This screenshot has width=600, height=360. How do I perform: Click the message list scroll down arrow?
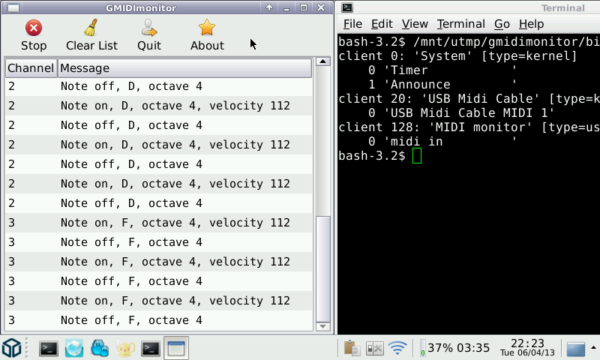(x=323, y=326)
